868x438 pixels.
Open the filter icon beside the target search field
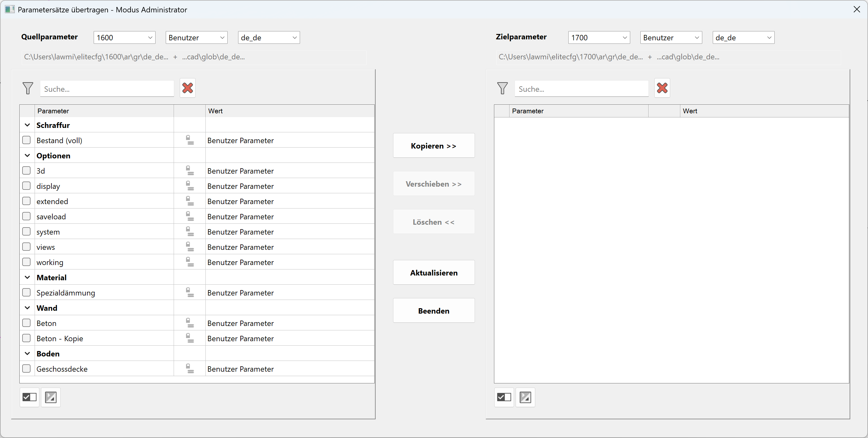click(x=502, y=88)
